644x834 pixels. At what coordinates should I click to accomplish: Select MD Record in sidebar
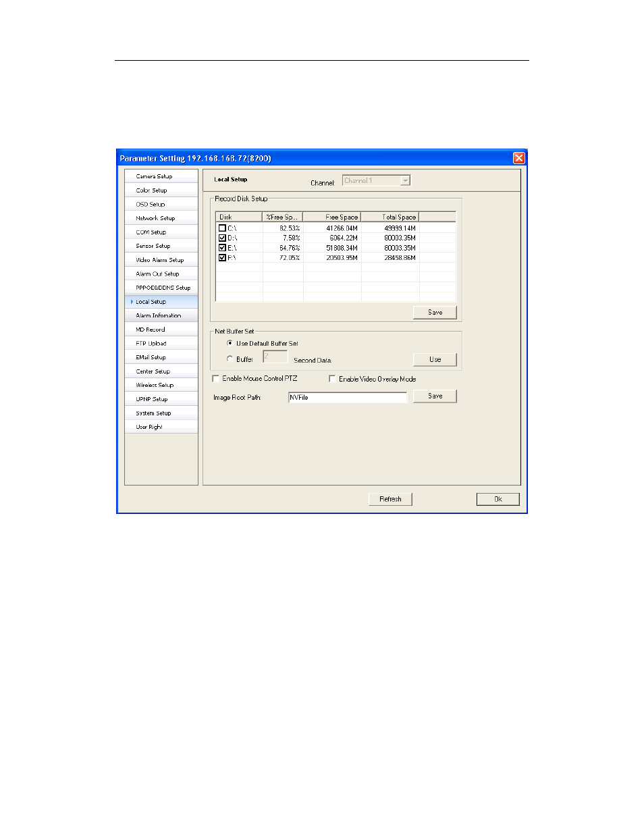[x=161, y=330]
